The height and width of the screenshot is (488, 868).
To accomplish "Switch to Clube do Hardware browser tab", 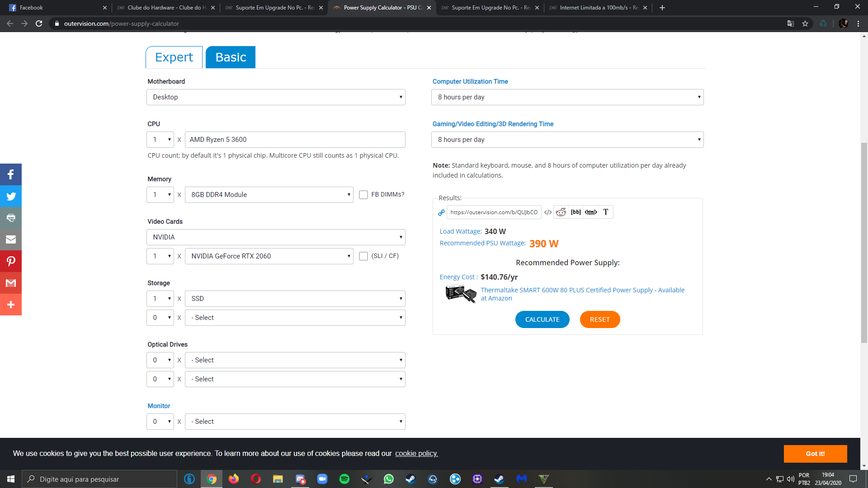I will (165, 8).
